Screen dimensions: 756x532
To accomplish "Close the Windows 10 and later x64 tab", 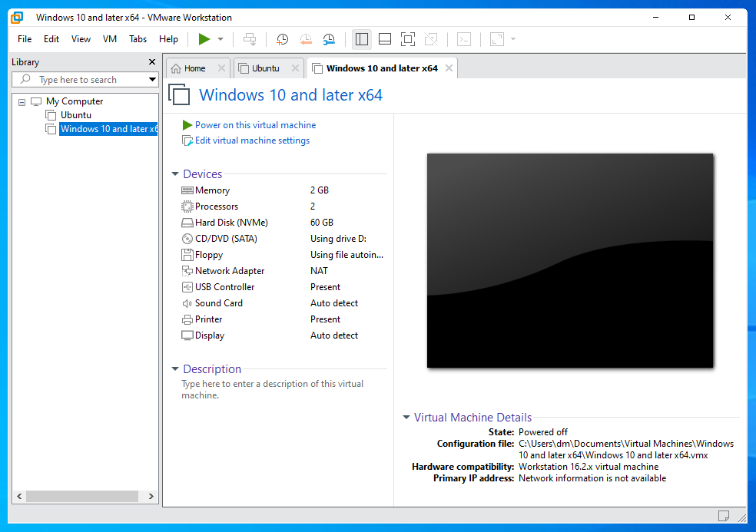I will point(449,68).
